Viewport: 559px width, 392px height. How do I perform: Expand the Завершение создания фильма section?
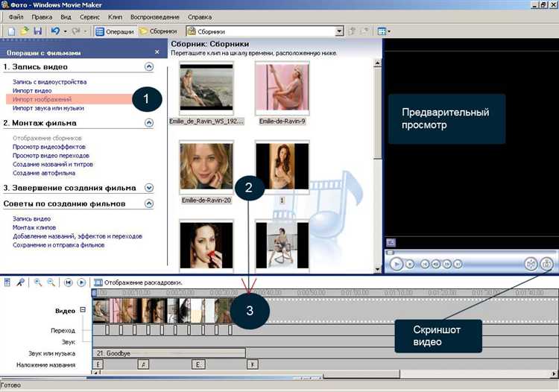click(x=149, y=188)
